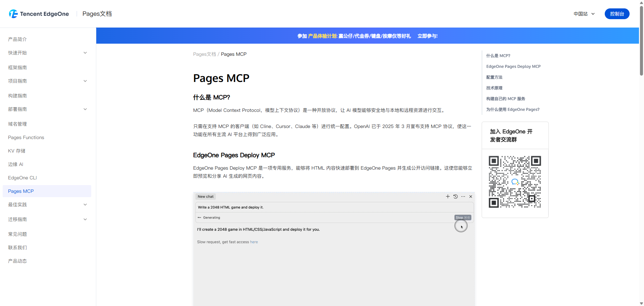Click the chat history icon in demo
Screen dimensions: 644x306
pyautogui.click(x=455, y=196)
